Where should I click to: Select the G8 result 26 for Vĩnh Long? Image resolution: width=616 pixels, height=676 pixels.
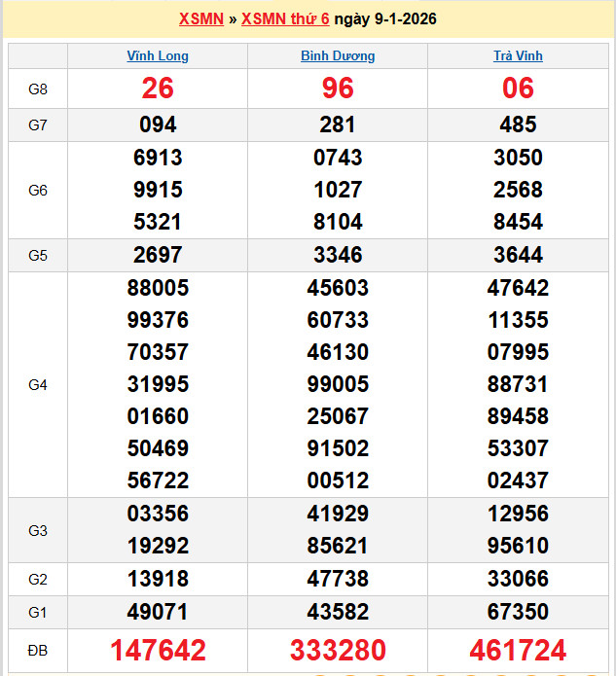point(158,89)
